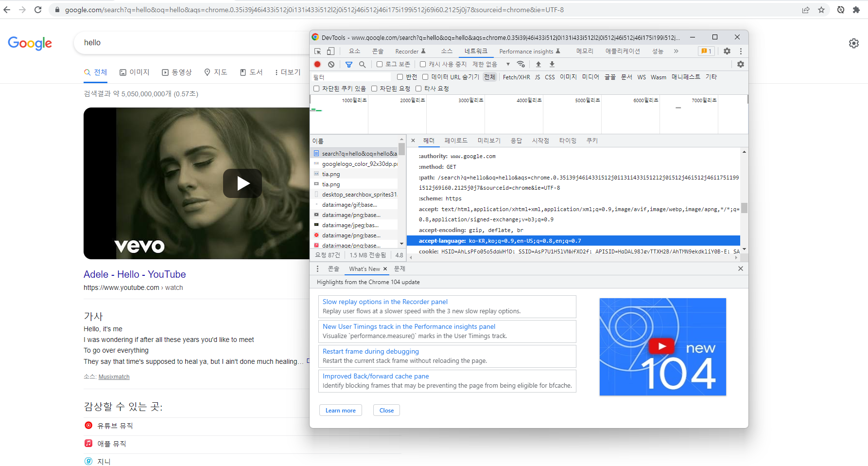Open the Musixmatch lyrics source link

tap(114, 377)
